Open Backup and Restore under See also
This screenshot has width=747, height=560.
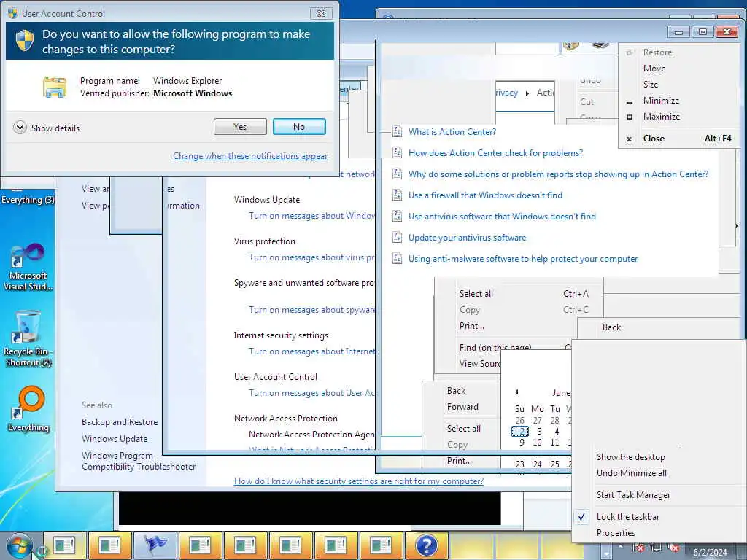pyautogui.click(x=120, y=422)
